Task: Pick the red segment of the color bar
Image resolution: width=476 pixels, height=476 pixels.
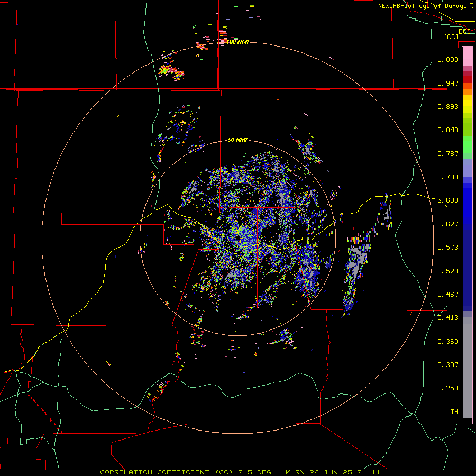Action: point(467,79)
